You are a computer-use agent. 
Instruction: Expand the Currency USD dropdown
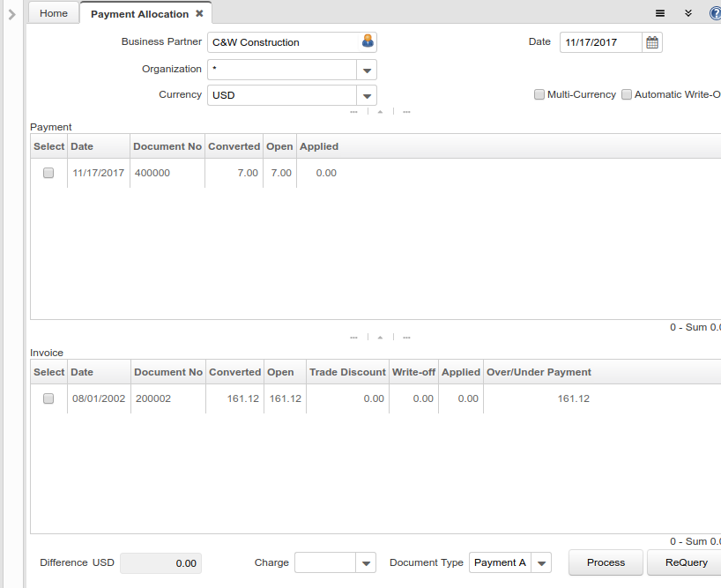pyautogui.click(x=367, y=95)
